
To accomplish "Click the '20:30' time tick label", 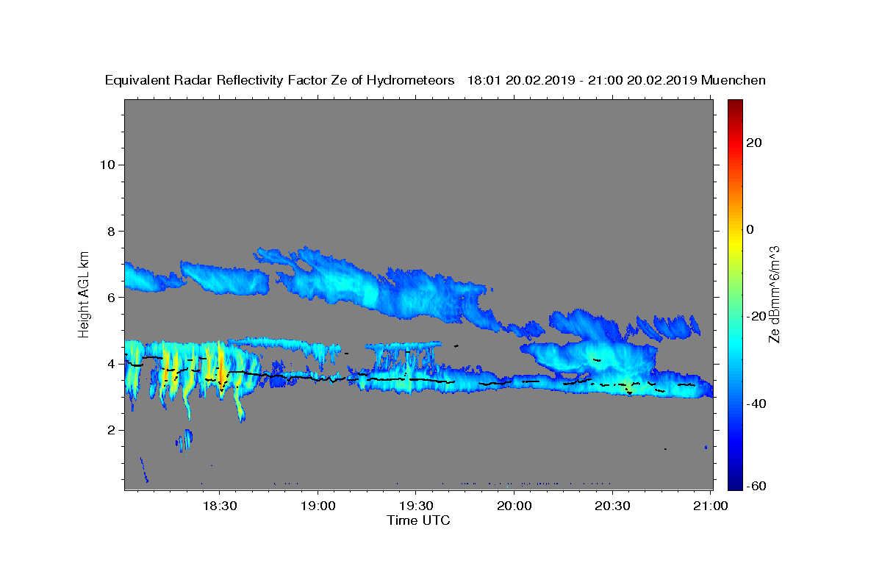I will coord(612,506).
